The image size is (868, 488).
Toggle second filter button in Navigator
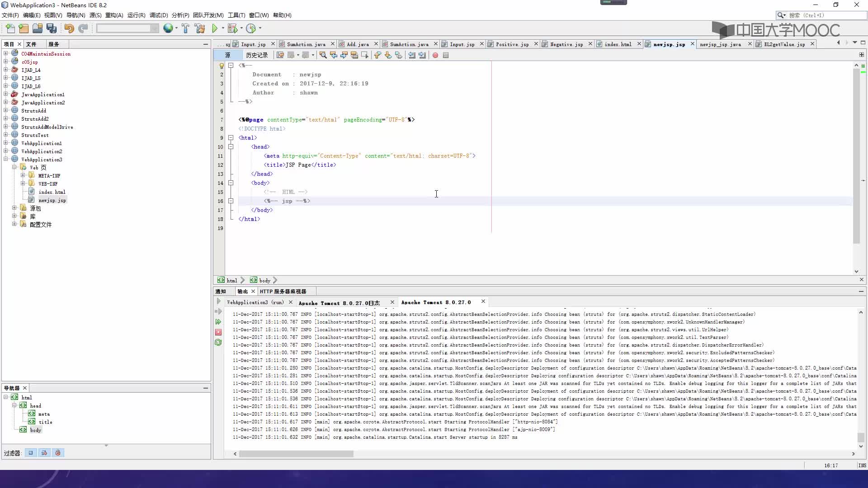point(44,453)
